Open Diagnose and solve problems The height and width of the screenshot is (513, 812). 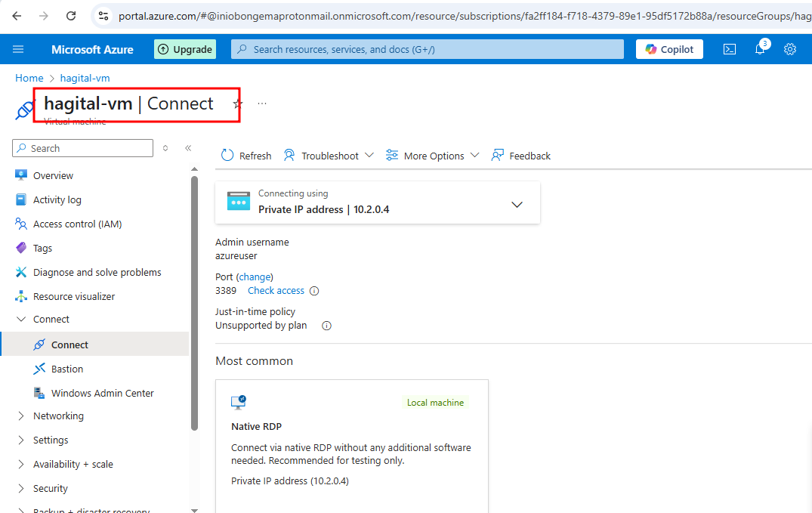click(96, 272)
